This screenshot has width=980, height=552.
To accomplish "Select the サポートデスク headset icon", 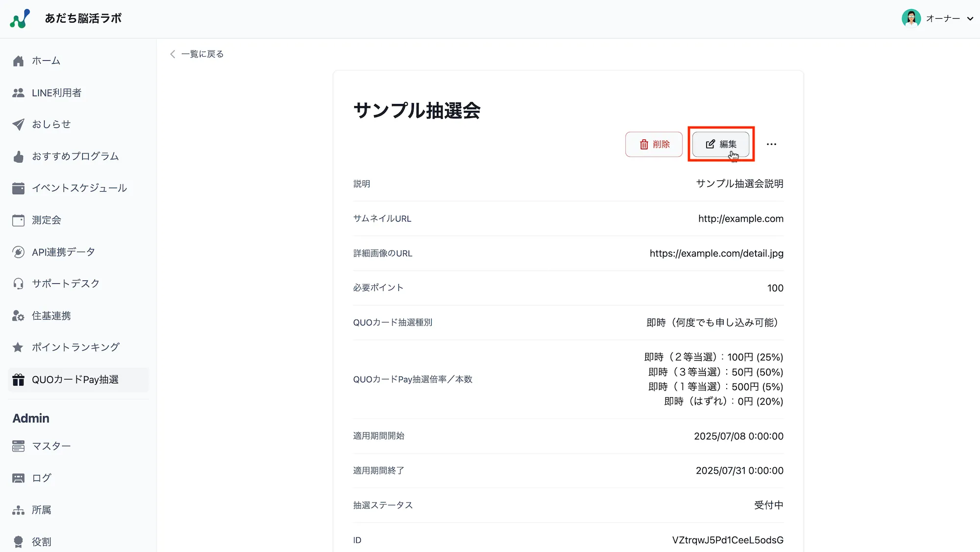I will (18, 283).
